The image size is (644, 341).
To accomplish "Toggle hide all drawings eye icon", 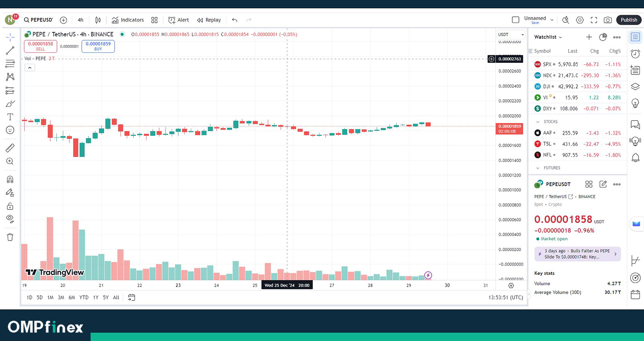I will click(10, 219).
